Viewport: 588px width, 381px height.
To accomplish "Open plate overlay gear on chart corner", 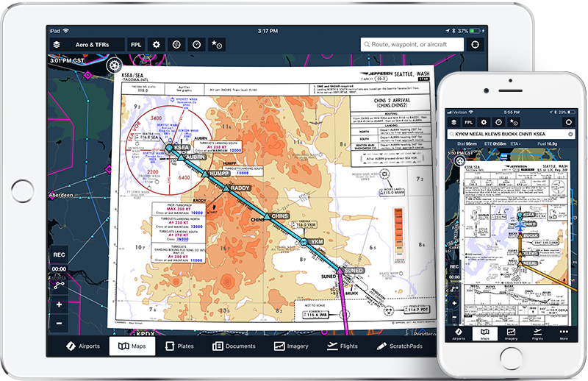I will tap(115, 65).
